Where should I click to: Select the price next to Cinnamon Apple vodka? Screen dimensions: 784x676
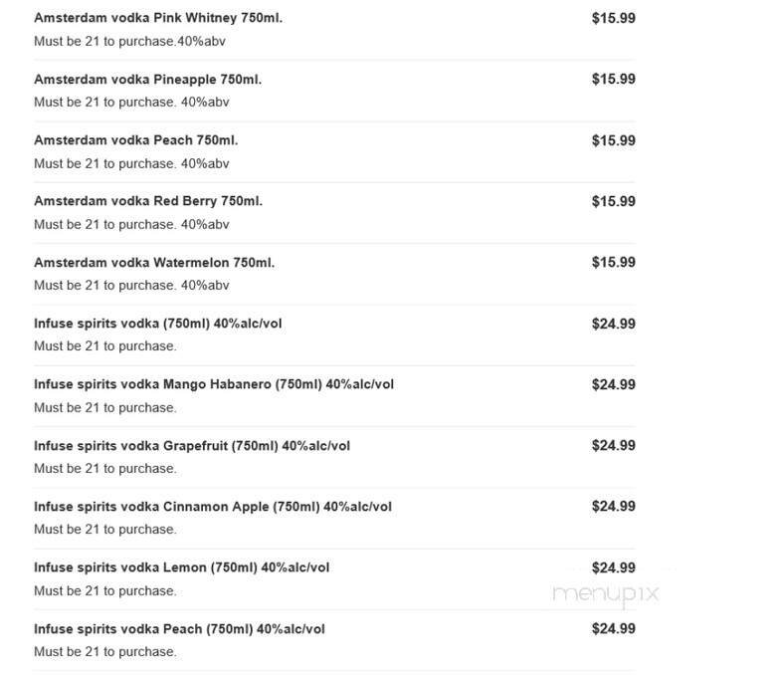613,507
